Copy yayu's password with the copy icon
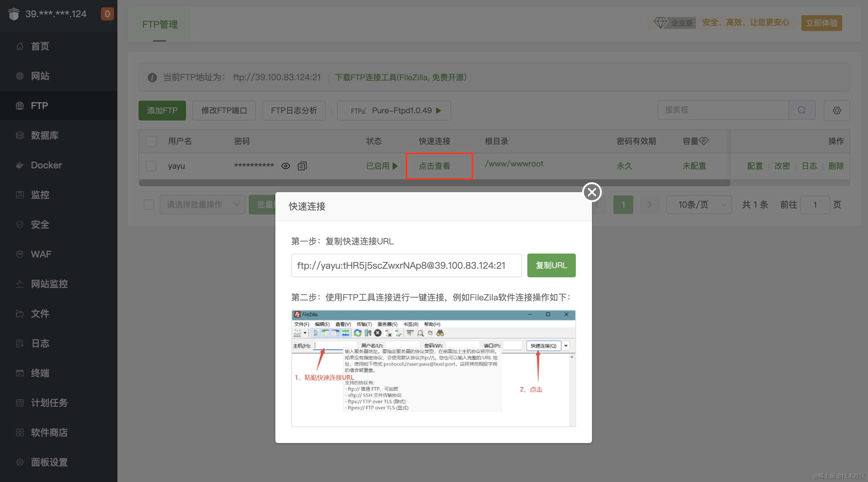 (x=302, y=166)
